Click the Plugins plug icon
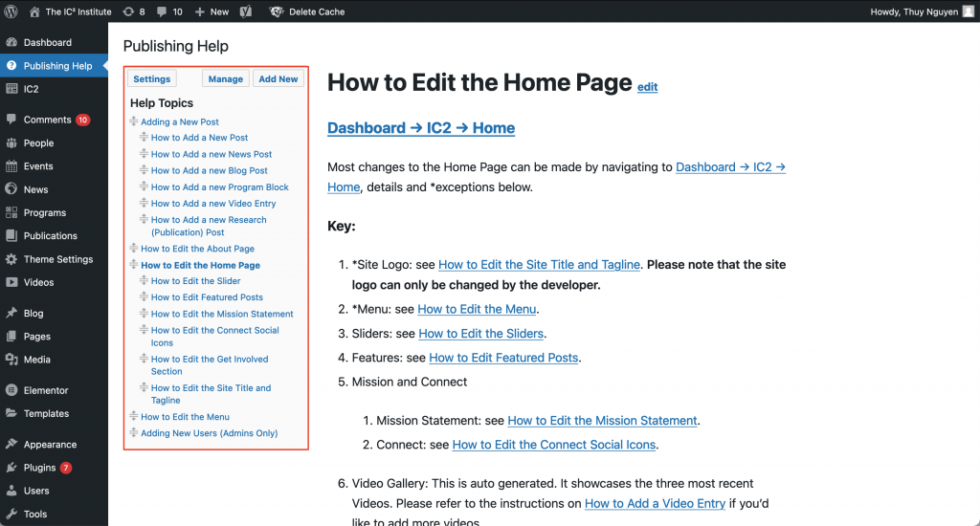Viewport: 980px width, 526px height. tap(11, 468)
